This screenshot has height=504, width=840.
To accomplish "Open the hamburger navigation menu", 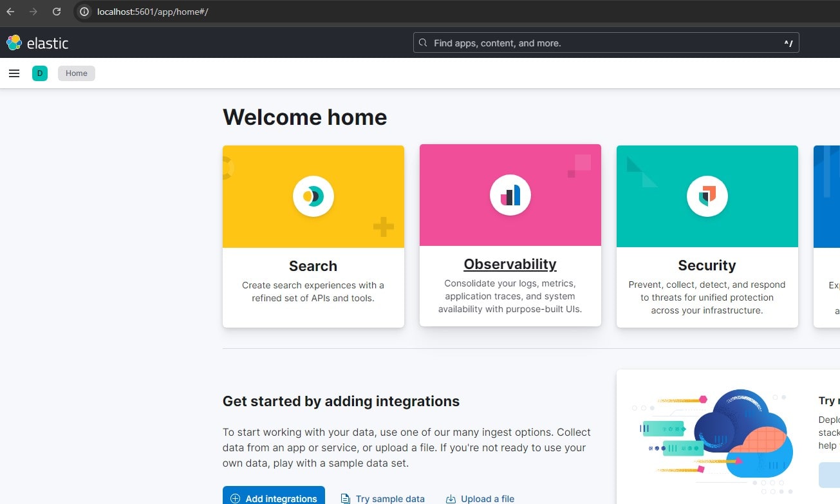I will 14,73.
